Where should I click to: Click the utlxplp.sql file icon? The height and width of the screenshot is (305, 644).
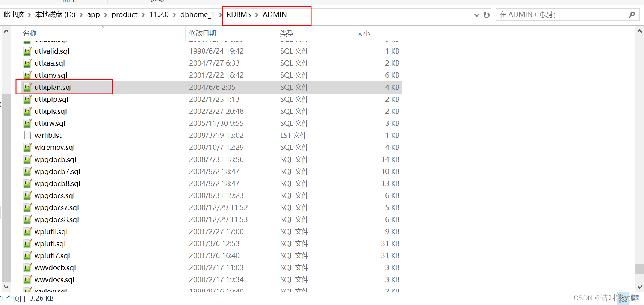tap(27, 99)
